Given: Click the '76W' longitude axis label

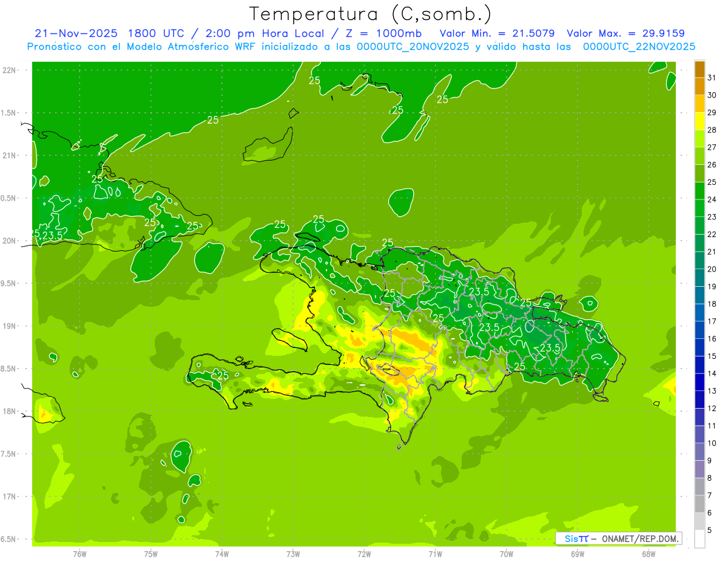Looking at the screenshot, I should pos(79,554).
